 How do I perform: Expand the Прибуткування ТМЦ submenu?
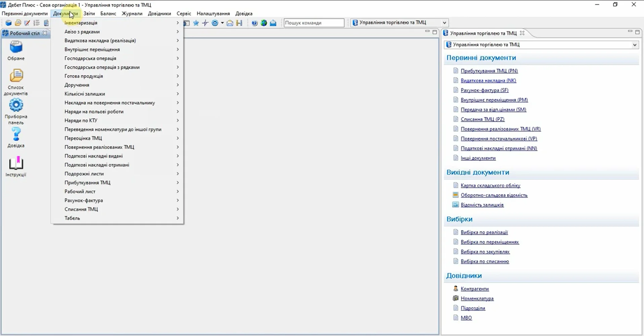tap(87, 183)
